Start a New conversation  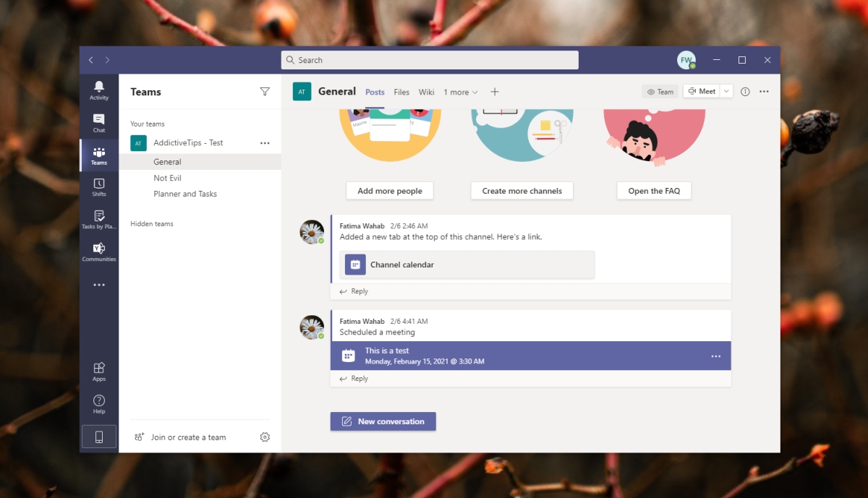(383, 421)
